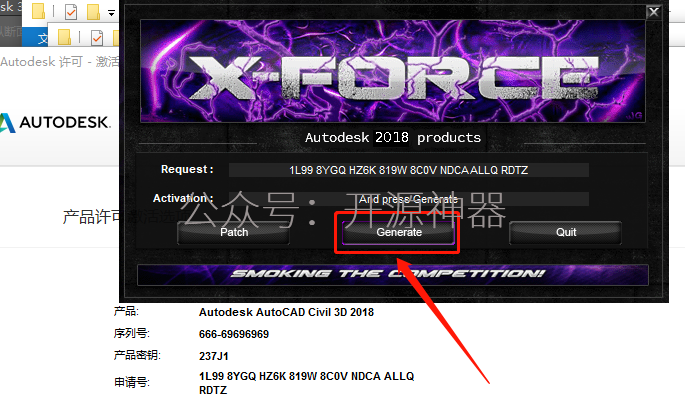Click the Smoking The Competition banner
The image size is (685, 413).
pyautogui.click(x=393, y=274)
